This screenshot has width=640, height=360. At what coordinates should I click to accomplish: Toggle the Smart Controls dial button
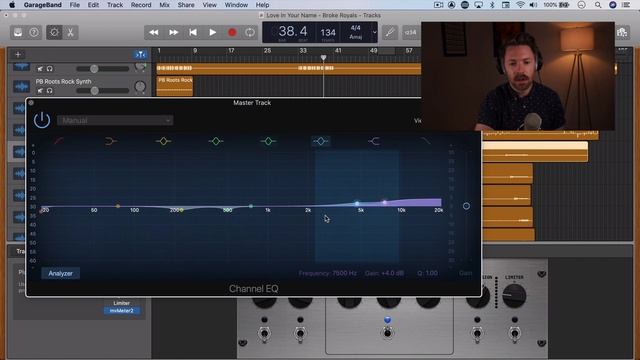[x=54, y=32]
